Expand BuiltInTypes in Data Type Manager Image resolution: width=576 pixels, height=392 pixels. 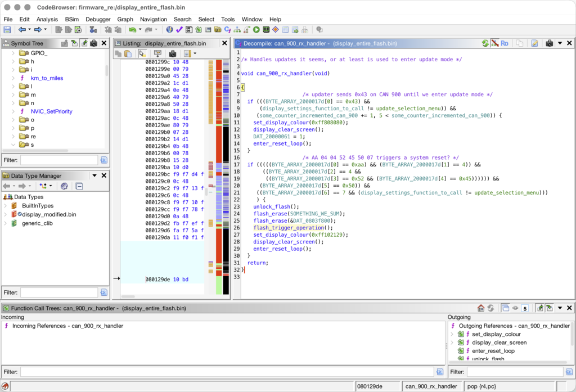[x=5, y=206]
